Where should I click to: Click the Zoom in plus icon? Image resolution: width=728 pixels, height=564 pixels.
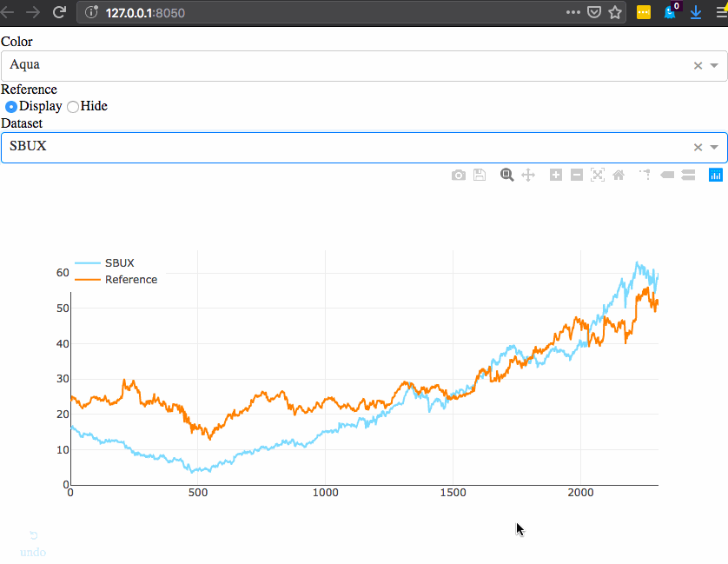[x=556, y=176]
